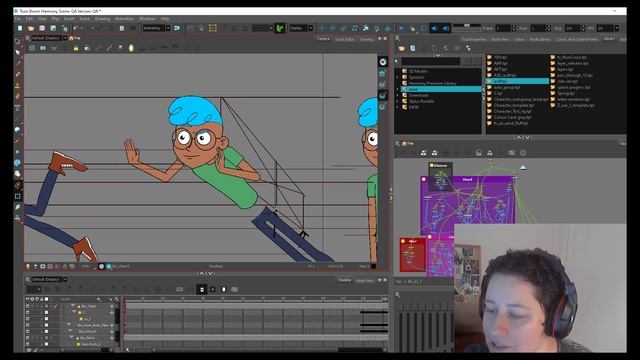Click the blue split-view icon in camera toolbar
This screenshot has height=360, width=640.
[43, 48]
